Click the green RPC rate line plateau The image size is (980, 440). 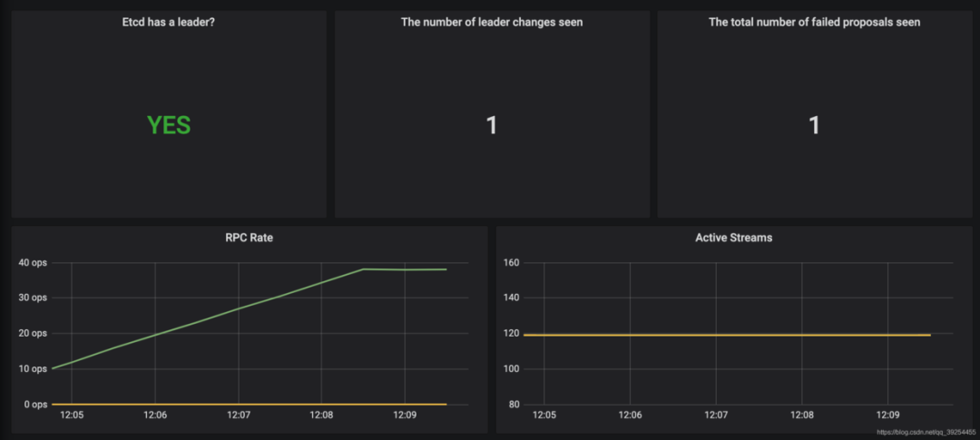coord(405,269)
